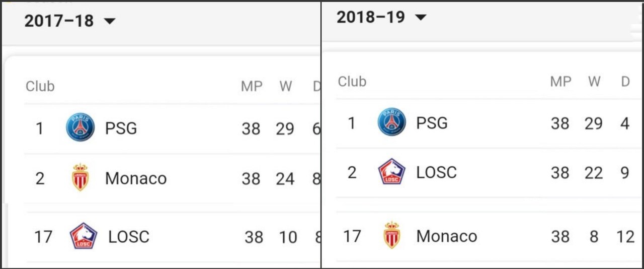644x269 pixels.
Task: Select Monaco in second place, 2017–18
Action: pyautogui.click(x=136, y=178)
